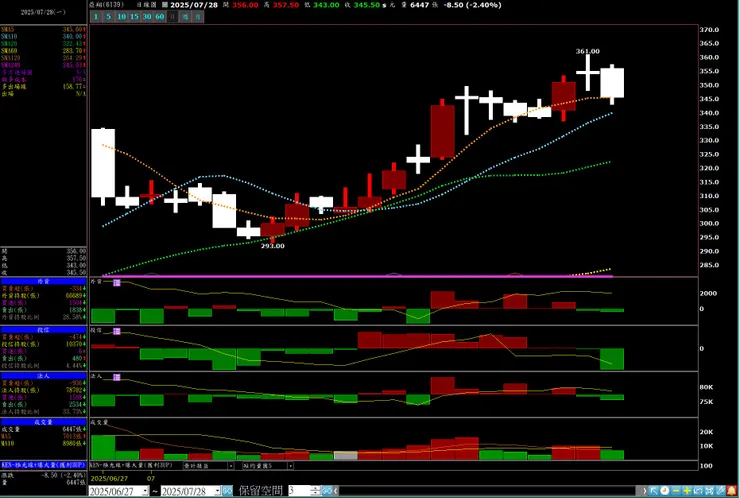Click the 保留空間 stepper arrows
Image resolution: width=740 pixels, height=498 pixels.
(x=316, y=491)
